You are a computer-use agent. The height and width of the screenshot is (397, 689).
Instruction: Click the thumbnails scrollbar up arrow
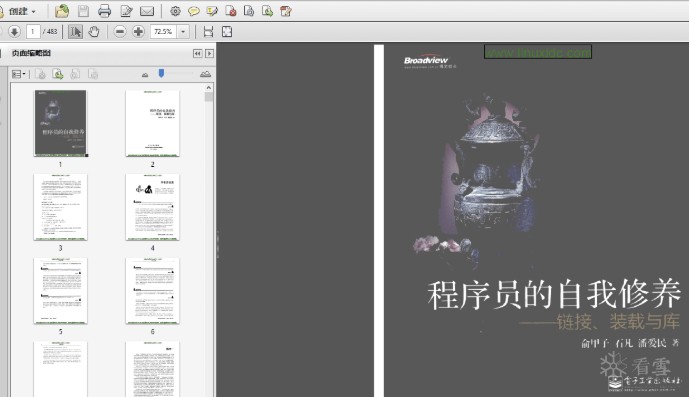[x=209, y=88]
